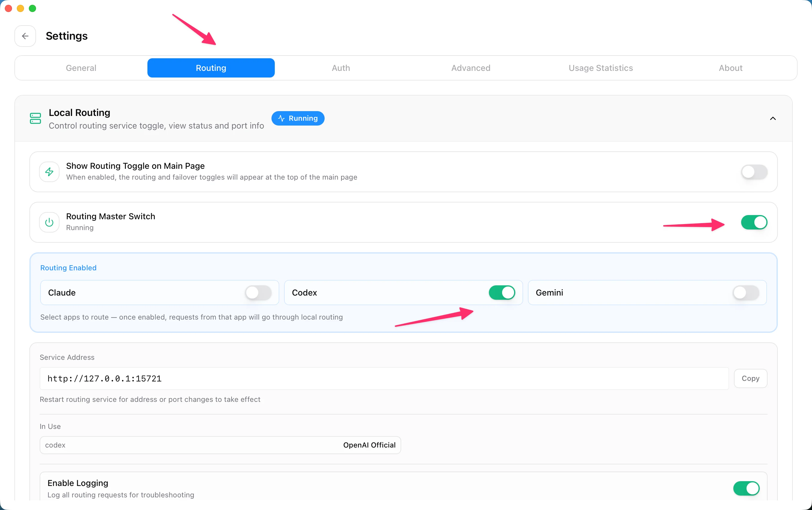Turn off Enable Logging switch
The image size is (812, 510).
(x=746, y=488)
